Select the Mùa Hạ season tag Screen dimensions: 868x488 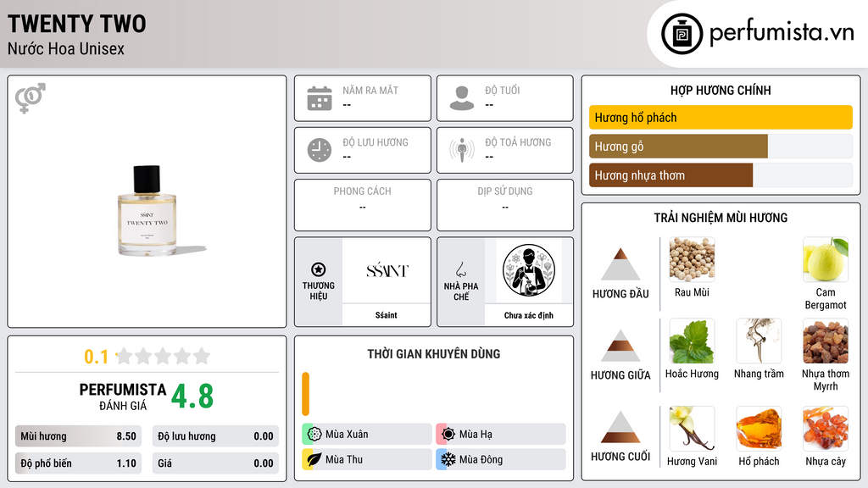(x=501, y=435)
